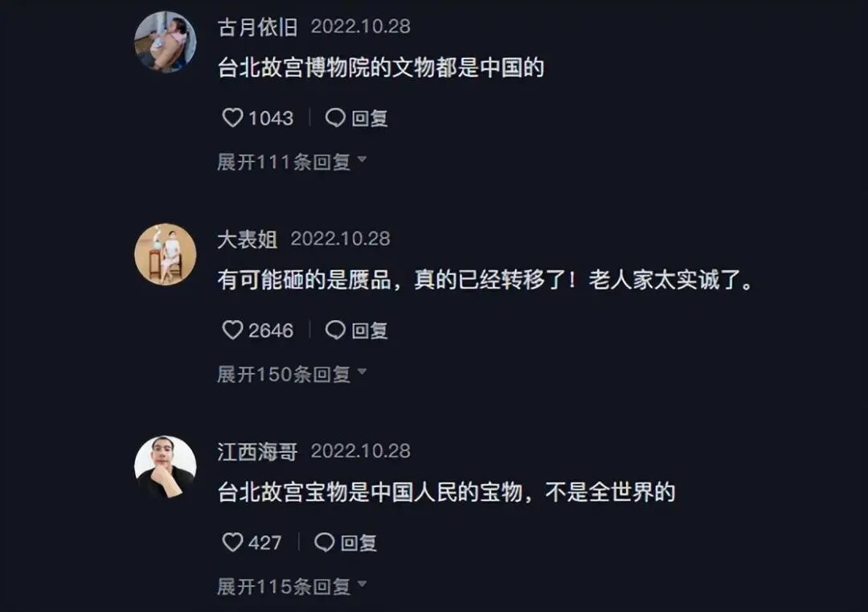Like 江西海哥's comment with 427 likes
Screen dimensions: 868x612
click(x=232, y=542)
